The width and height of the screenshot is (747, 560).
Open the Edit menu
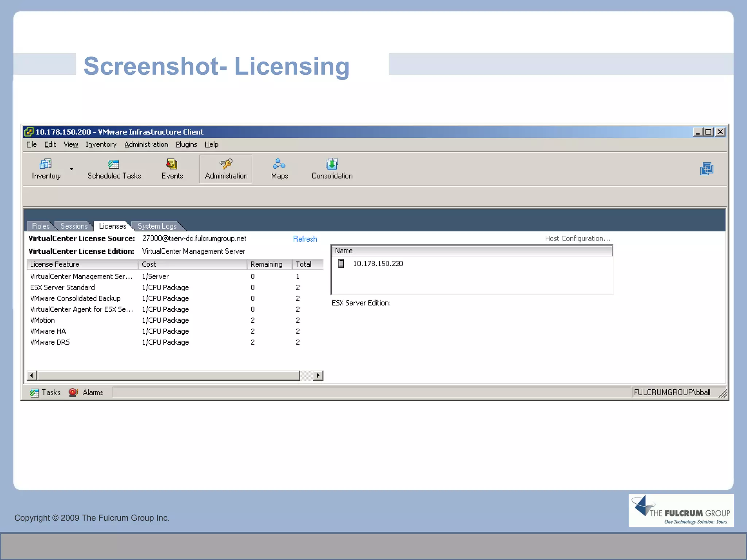(x=50, y=144)
